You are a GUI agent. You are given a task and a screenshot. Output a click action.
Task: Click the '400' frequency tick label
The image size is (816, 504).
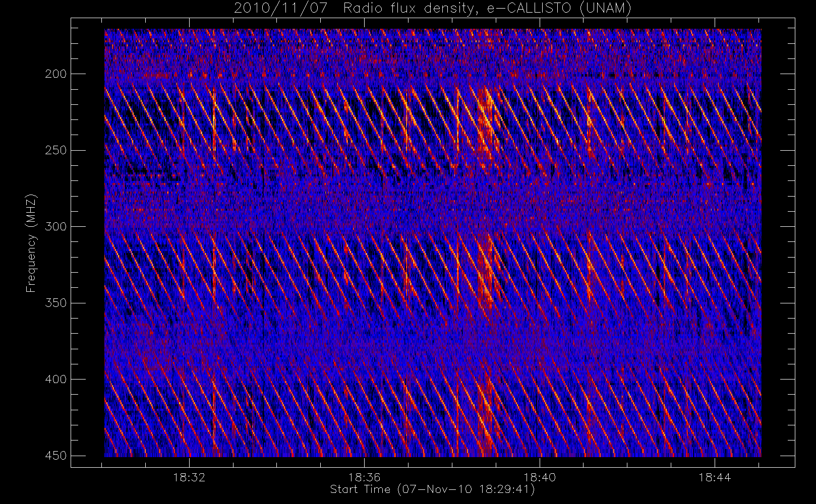point(55,379)
